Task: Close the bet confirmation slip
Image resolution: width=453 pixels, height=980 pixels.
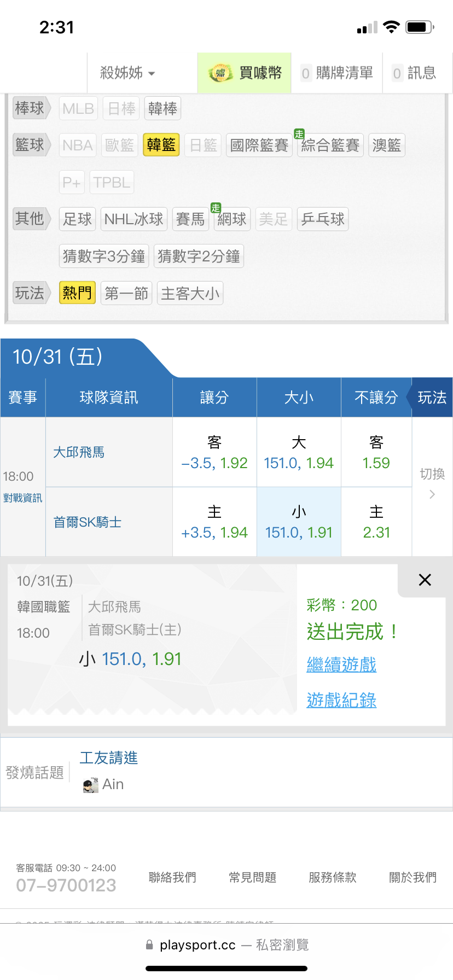Action: click(425, 580)
